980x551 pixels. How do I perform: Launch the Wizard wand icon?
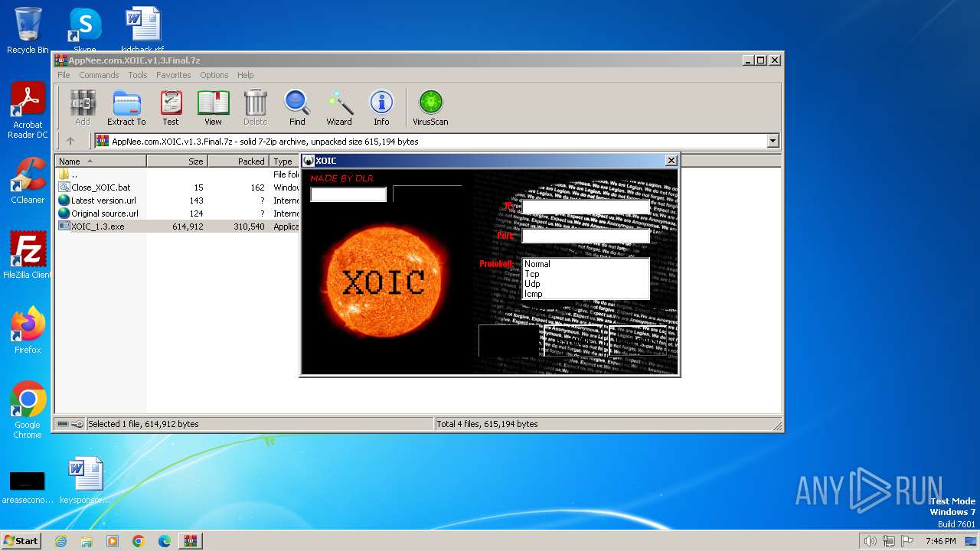(x=339, y=107)
